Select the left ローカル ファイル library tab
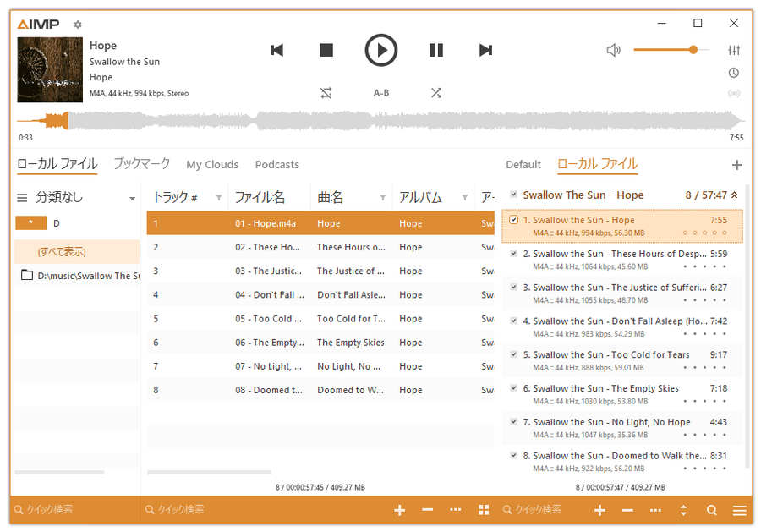This screenshot has height=532, width=761. click(x=57, y=164)
